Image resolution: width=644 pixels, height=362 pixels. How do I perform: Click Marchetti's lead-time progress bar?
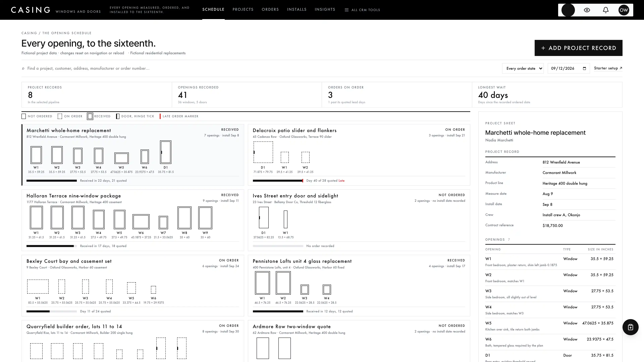tap(51, 181)
